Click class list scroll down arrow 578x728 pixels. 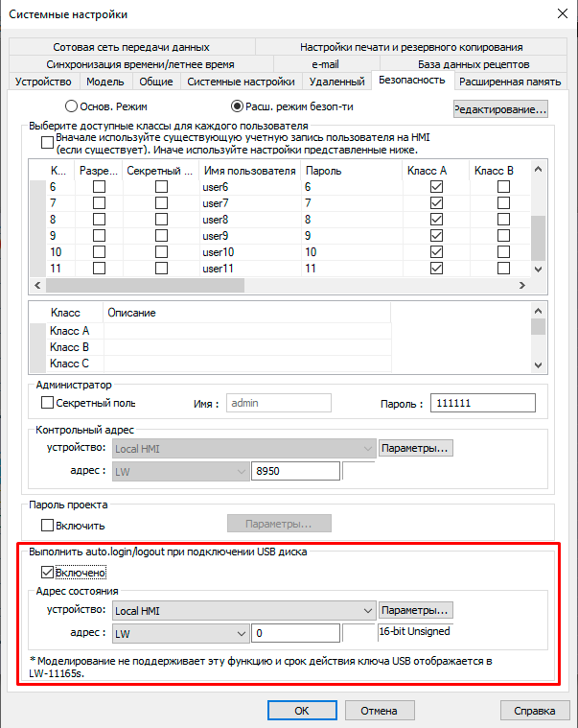pyautogui.click(x=538, y=365)
